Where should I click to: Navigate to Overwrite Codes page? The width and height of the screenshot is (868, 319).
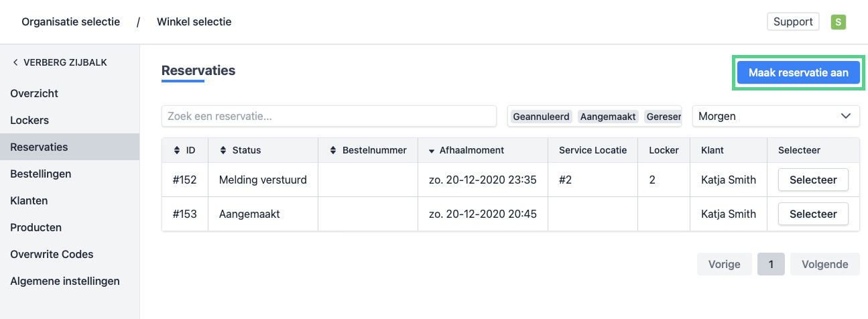52,254
